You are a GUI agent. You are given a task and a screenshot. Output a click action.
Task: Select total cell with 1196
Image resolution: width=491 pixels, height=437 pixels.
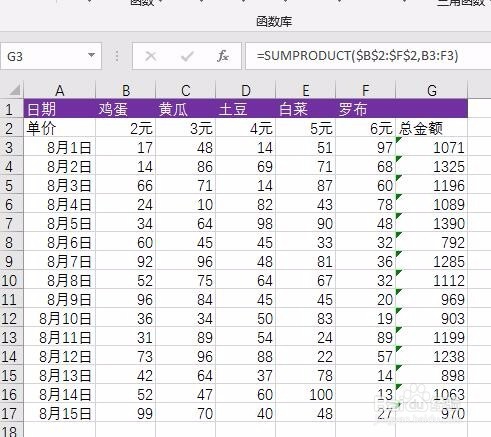[x=432, y=185]
